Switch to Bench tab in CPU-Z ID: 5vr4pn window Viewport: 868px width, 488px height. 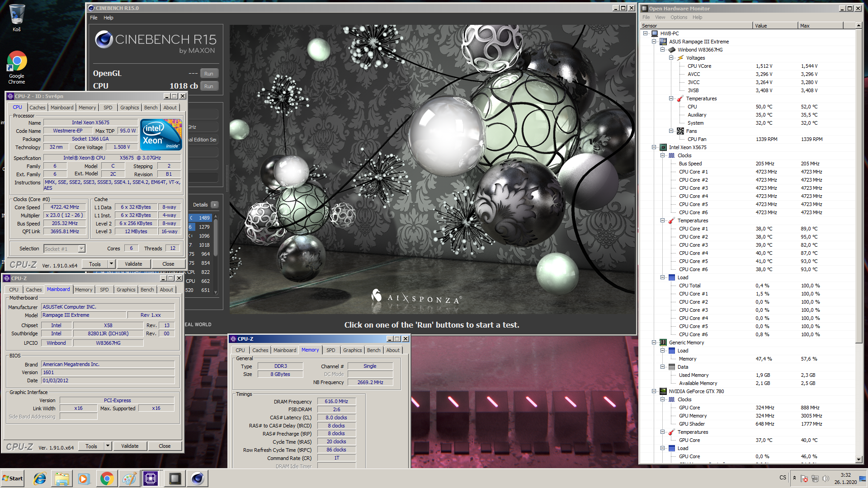pos(151,108)
